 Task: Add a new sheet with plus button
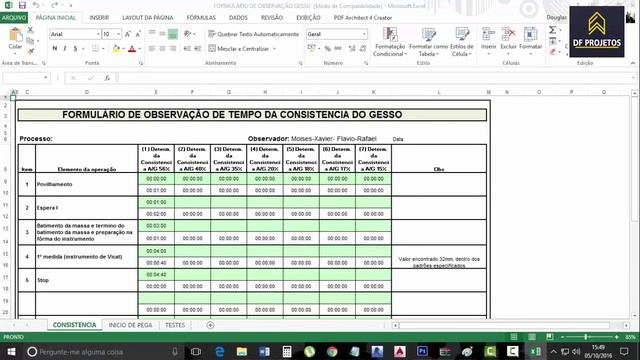210,325
